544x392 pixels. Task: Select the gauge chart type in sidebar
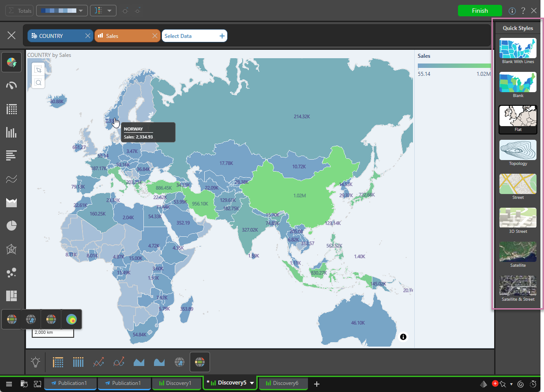[x=12, y=86]
